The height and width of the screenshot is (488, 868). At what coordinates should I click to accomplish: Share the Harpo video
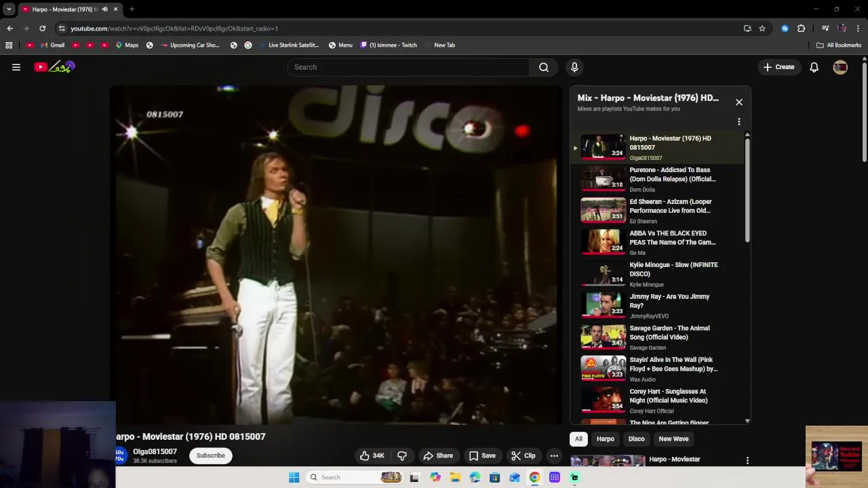437,455
